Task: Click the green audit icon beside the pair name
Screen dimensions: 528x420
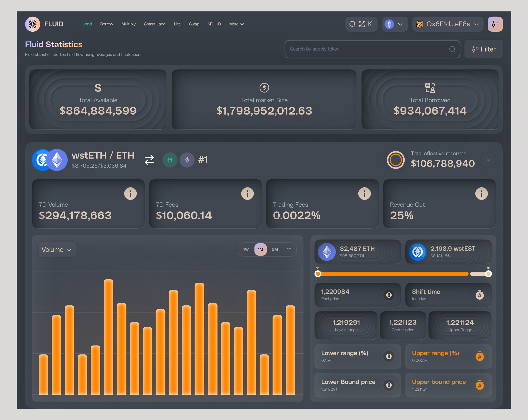Action: click(x=170, y=160)
